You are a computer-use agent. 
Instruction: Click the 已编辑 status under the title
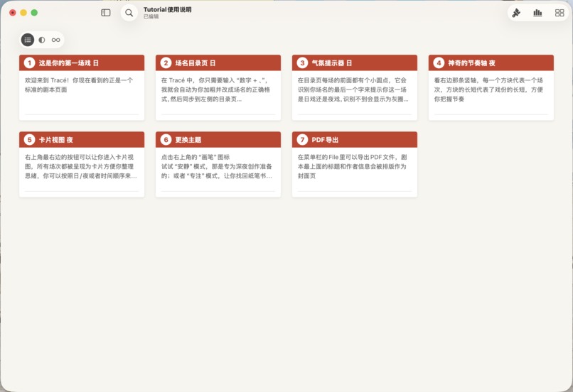point(151,16)
